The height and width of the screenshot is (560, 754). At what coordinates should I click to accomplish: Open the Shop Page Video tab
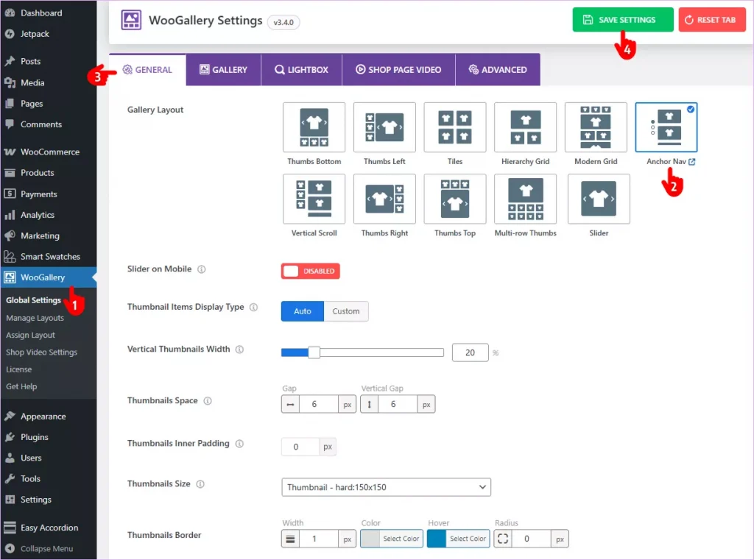(x=398, y=70)
